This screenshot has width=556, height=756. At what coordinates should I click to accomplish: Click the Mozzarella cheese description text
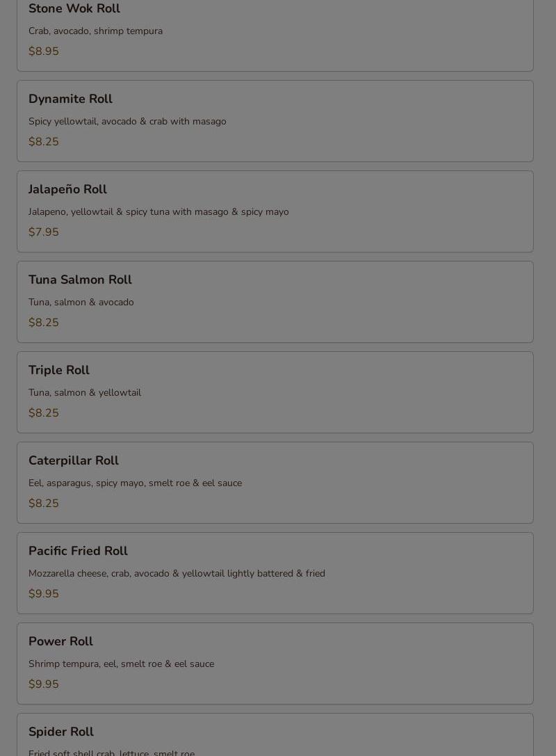click(x=177, y=574)
